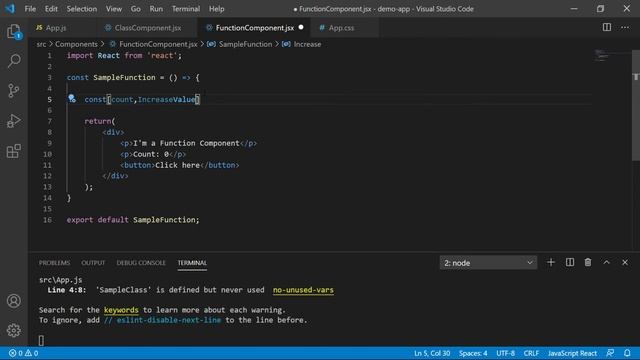Open the Explorer view in activity bar
This screenshot has width=640, height=360.
[x=13, y=32]
